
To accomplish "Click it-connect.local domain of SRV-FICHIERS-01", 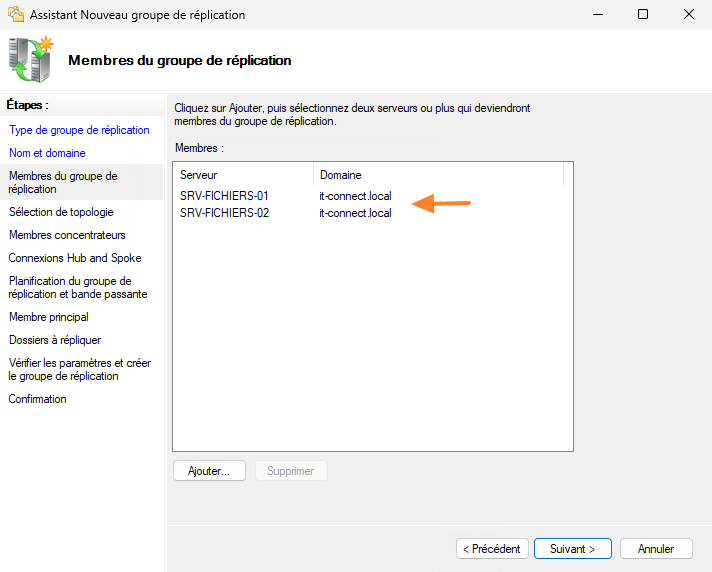I will (355, 196).
